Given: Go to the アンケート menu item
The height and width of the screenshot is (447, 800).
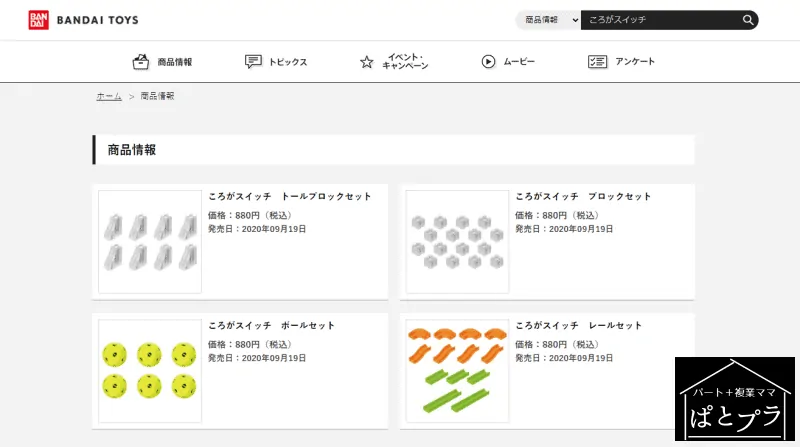Looking at the screenshot, I should 635,62.
